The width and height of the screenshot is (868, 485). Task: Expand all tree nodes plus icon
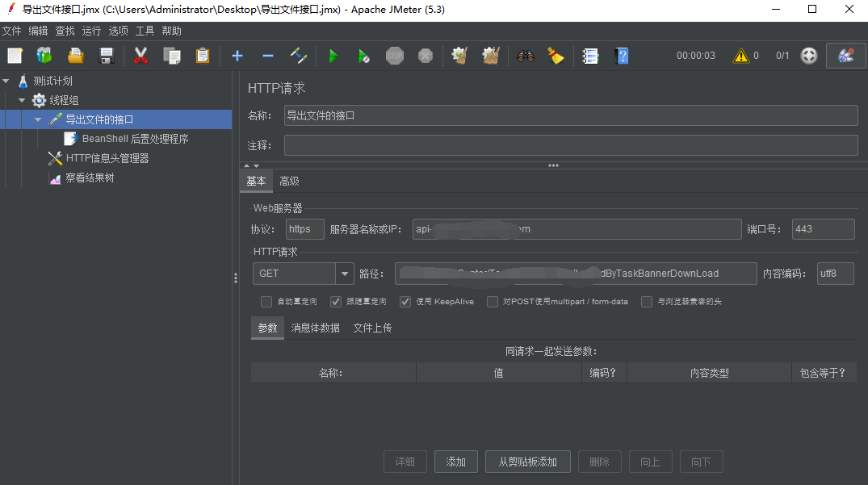tap(237, 56)
